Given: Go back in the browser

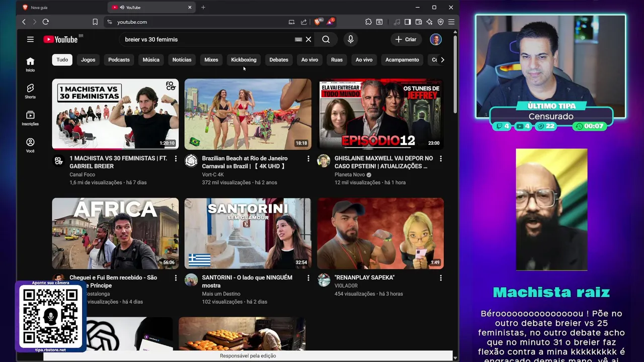Looking at the screenshot, I should point(24,22).
